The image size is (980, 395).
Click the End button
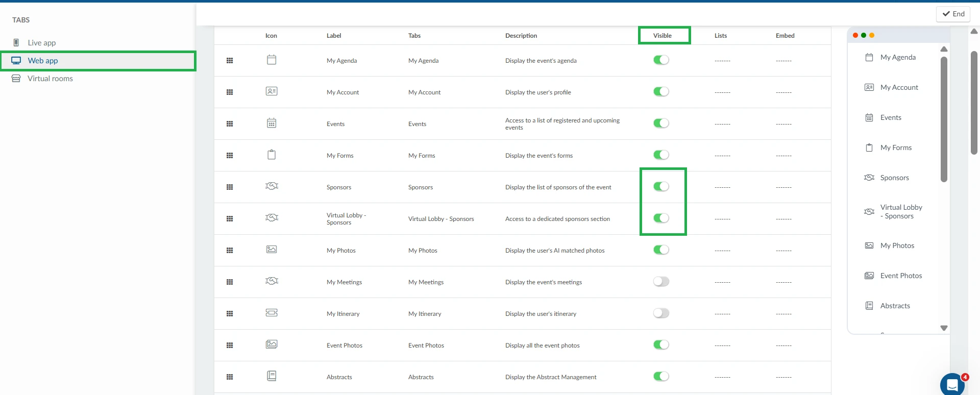(x=953, y=14)
